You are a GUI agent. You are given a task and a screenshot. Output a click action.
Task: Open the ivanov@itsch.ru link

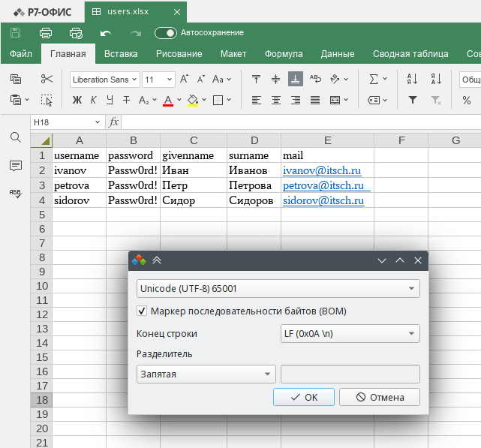pyautogui.click(x=322, y=170)
